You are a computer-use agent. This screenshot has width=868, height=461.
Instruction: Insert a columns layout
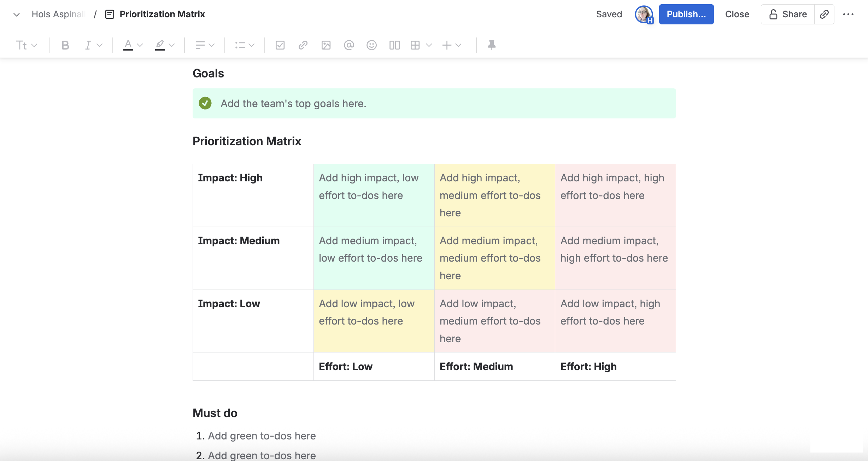(394, 45)
